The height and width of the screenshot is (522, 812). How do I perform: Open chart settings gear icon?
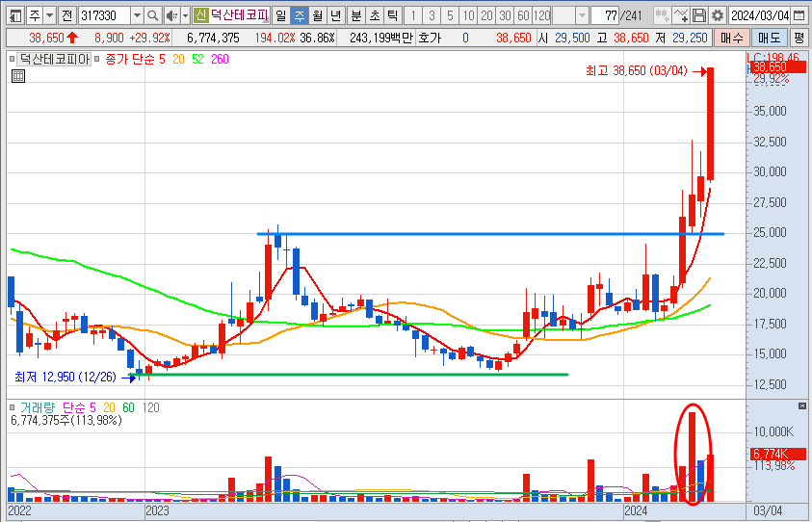[x=718, y=16]
